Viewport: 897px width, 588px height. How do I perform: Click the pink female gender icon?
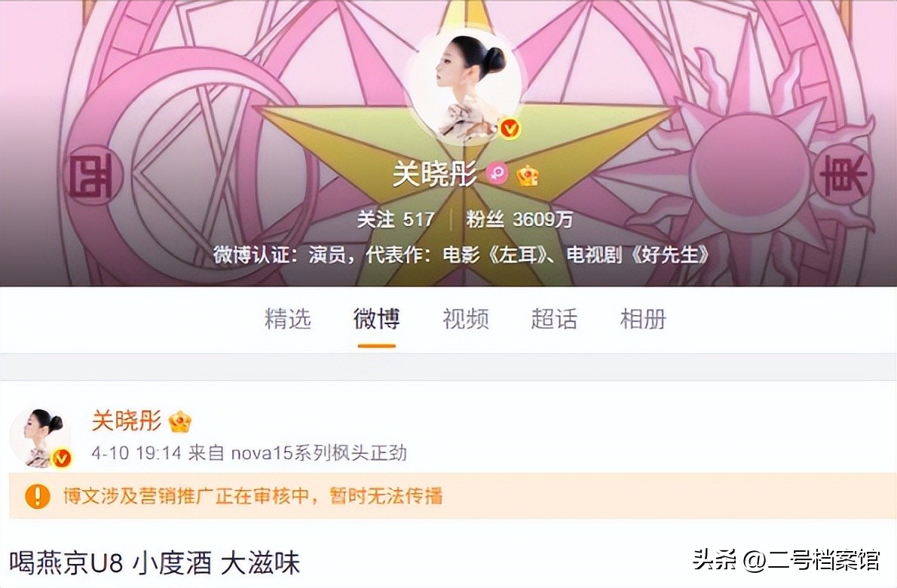click(497, 173)
